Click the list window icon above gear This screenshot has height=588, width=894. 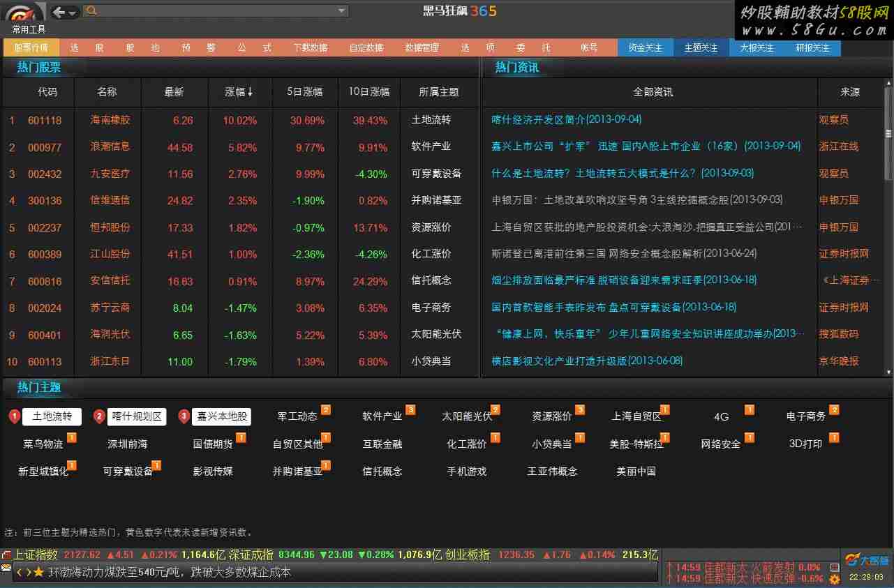tap(834, 567)
